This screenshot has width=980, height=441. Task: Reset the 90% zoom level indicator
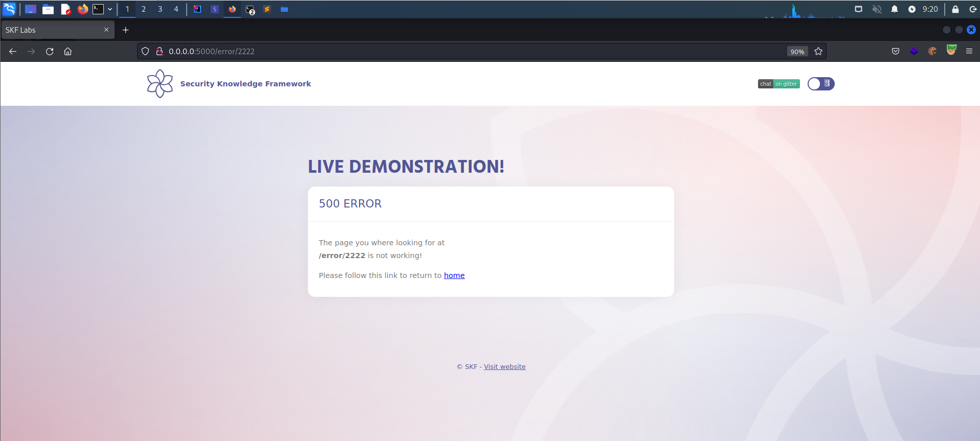797,52
